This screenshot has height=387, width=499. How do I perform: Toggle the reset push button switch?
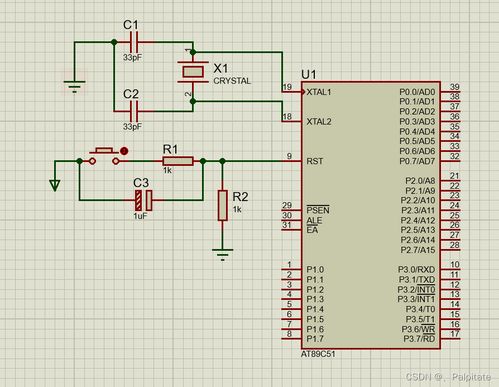tap(104, 156)
